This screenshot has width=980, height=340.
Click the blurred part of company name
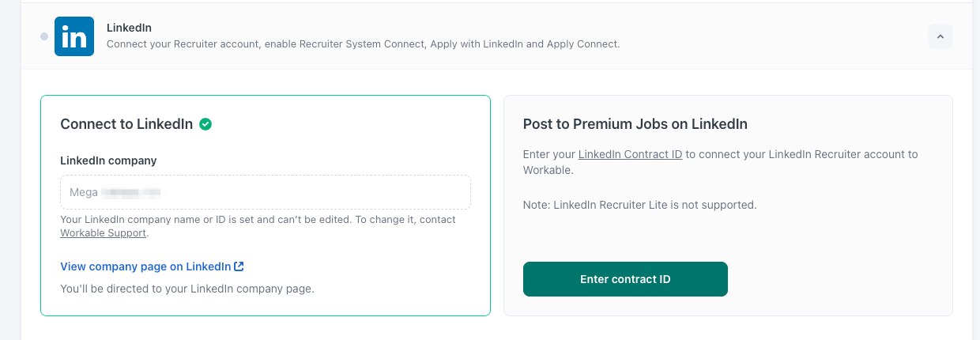(x=136, y=192)
